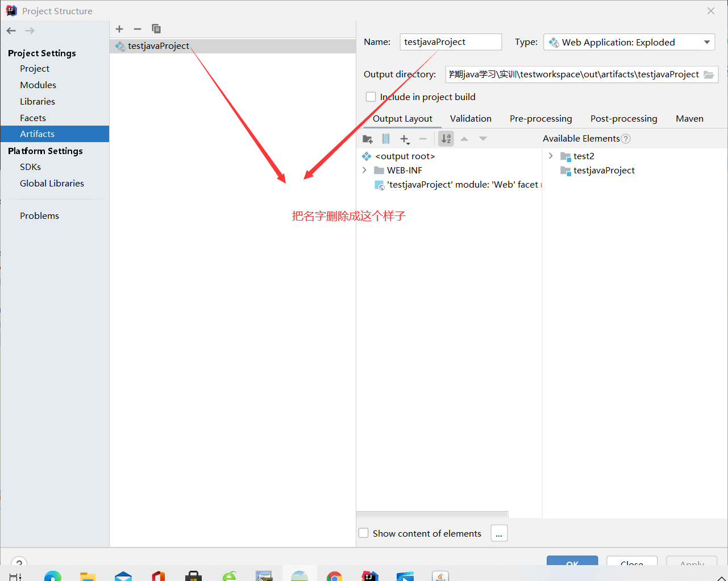Confirm with the OK button
Image resolution: width=728 pixels, height=581 pixels.
[572, 561]
